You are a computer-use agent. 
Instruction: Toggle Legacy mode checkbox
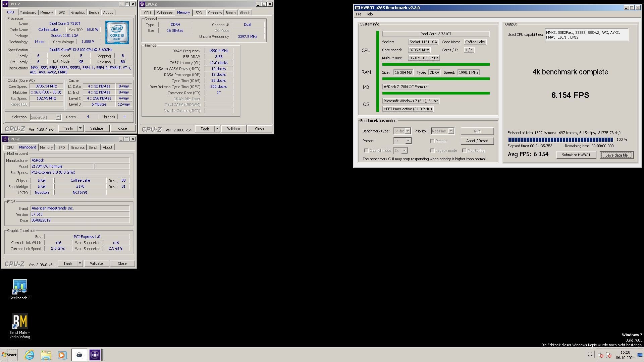(x=432, y=150)
